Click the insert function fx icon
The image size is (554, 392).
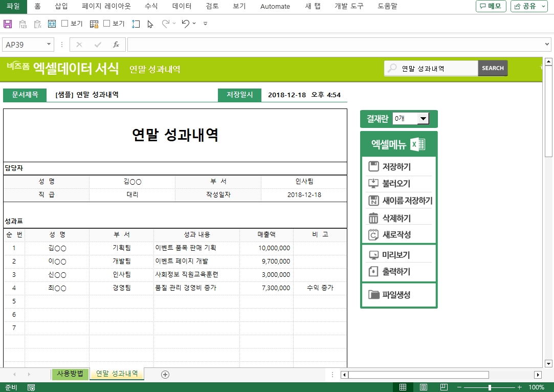click(116, 45)
